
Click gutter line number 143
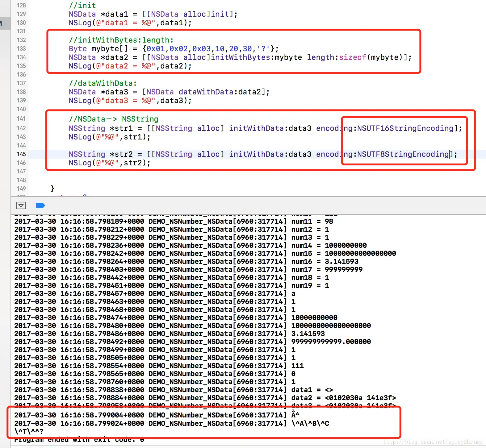pyautogui.click(x=21, y=137)
